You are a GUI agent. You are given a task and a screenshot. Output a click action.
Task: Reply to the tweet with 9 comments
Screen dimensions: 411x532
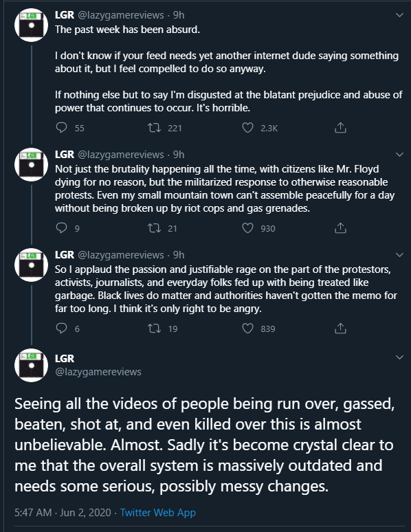(x=61, y=228)
